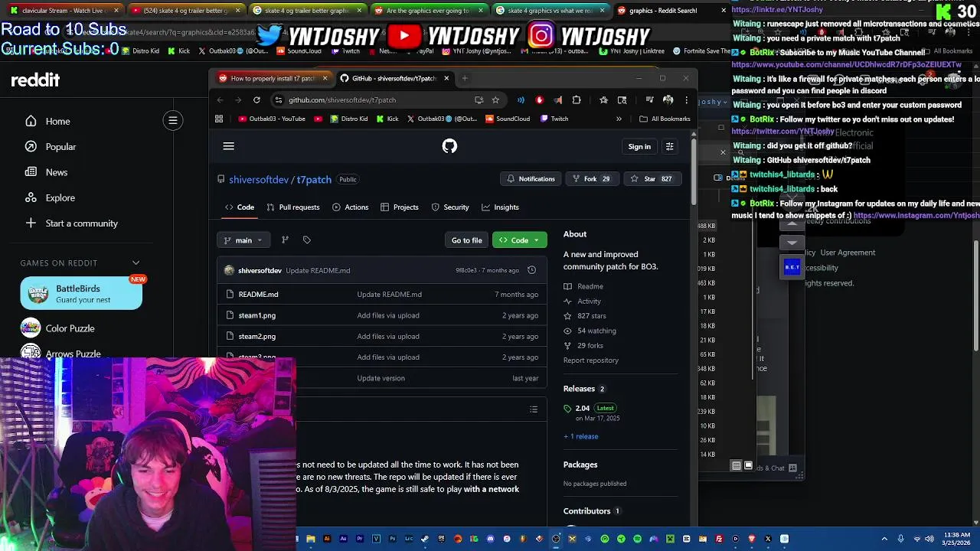Open the install-app icon in address bar
The height and width of the screenshot is (551, 980).
click(479, 99)
